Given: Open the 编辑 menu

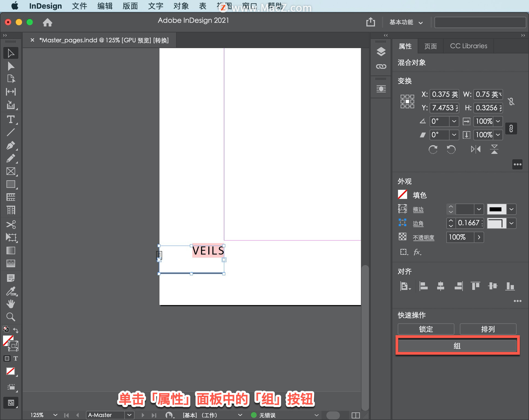Looking at the screenshot, I should click(x=105, y=6).
